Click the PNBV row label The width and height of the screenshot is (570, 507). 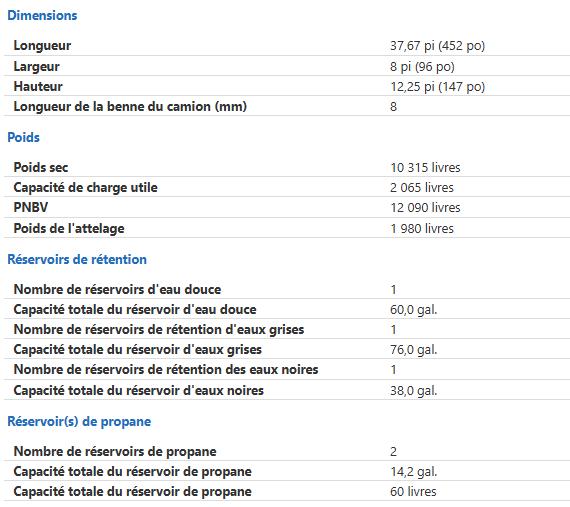tap(31, 207)
